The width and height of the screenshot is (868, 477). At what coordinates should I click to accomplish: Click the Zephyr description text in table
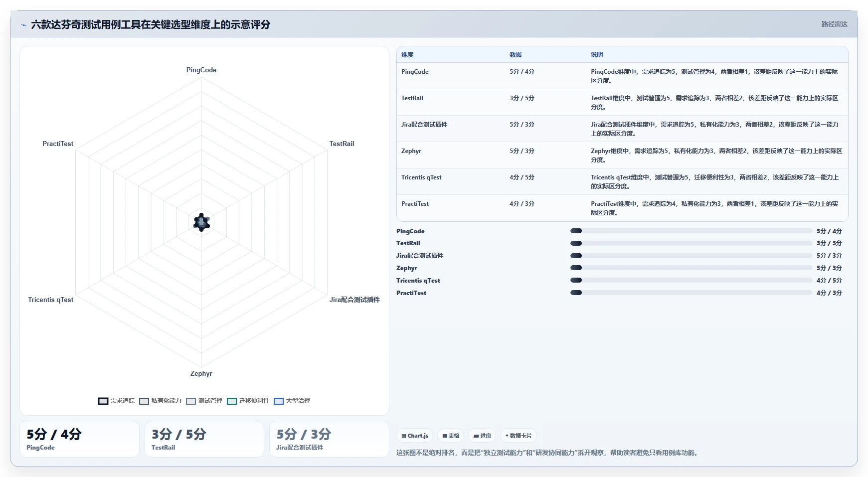716,155
